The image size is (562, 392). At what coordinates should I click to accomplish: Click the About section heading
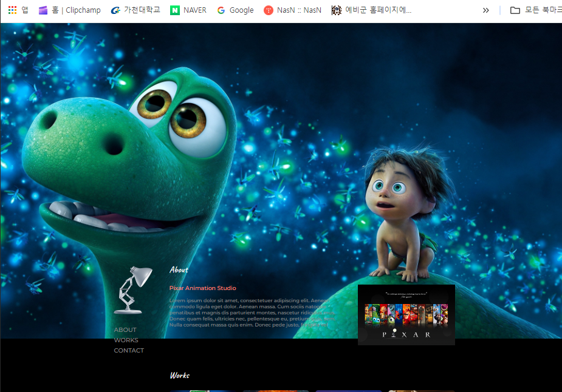(179, 270)
